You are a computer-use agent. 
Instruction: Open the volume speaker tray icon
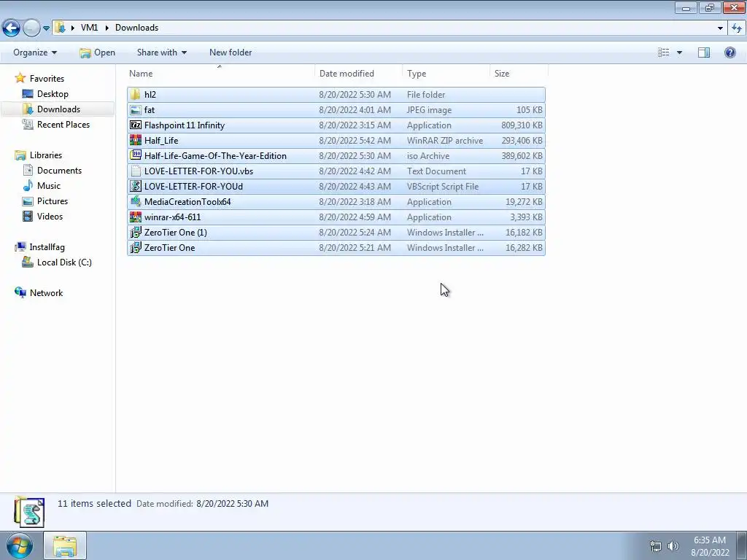[x=673, y=545]
